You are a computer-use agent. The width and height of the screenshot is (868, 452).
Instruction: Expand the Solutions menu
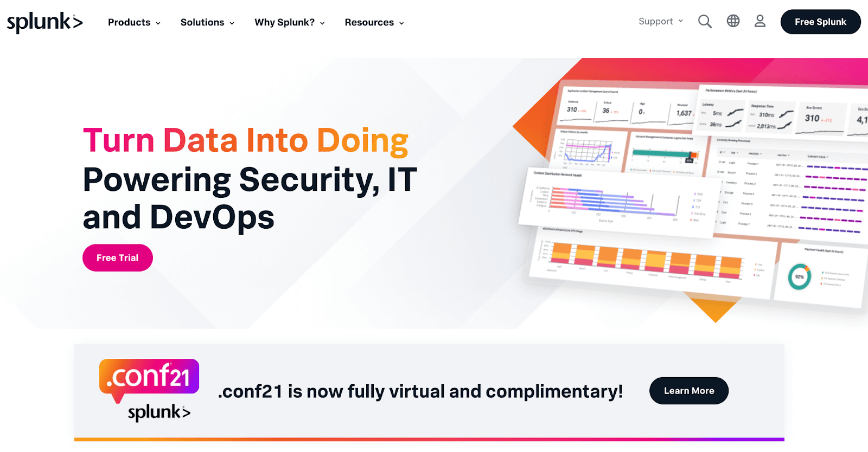tap(207, 22)
